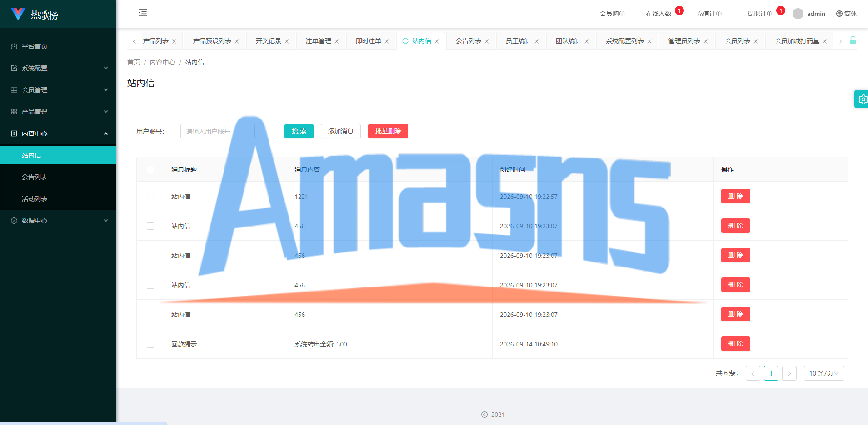Click the red 批量删除 button

[x=388, y=131]
